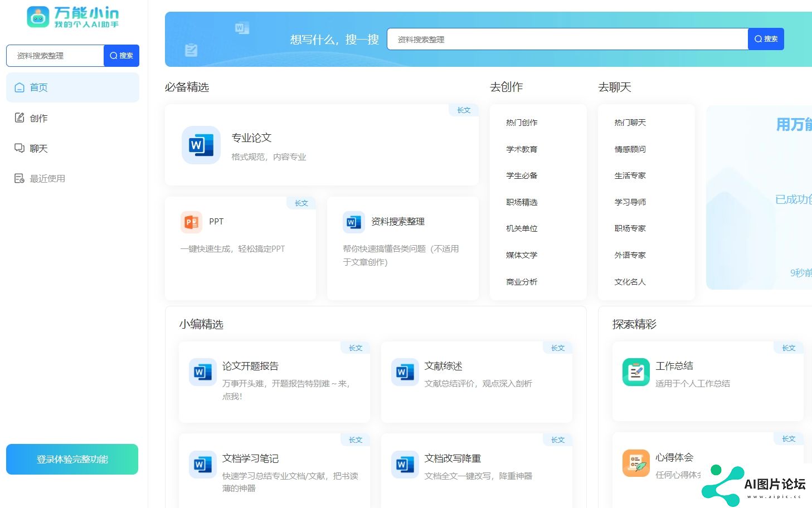This screenshot has height=508, width=812.
Task: Select 生活专家 chat category
Action: click(630, 175)
